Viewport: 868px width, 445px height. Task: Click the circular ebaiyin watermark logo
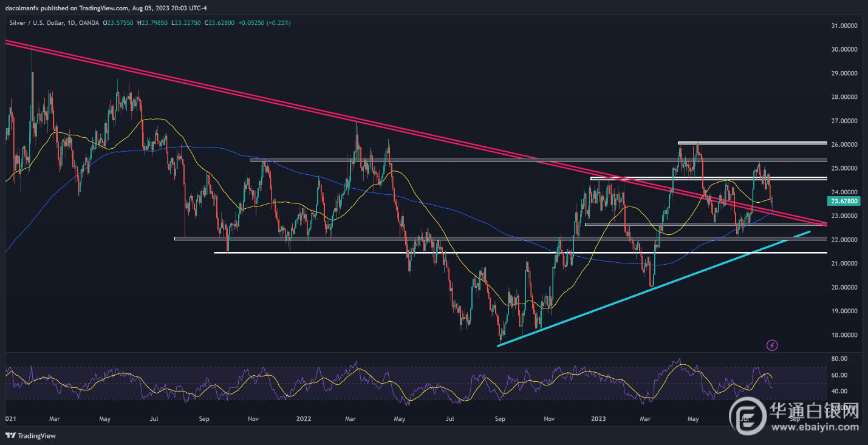(748, 417)
